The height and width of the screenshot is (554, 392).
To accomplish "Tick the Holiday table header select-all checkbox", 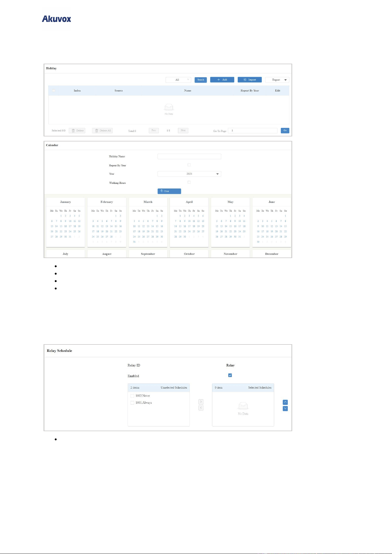I will 54,91.
